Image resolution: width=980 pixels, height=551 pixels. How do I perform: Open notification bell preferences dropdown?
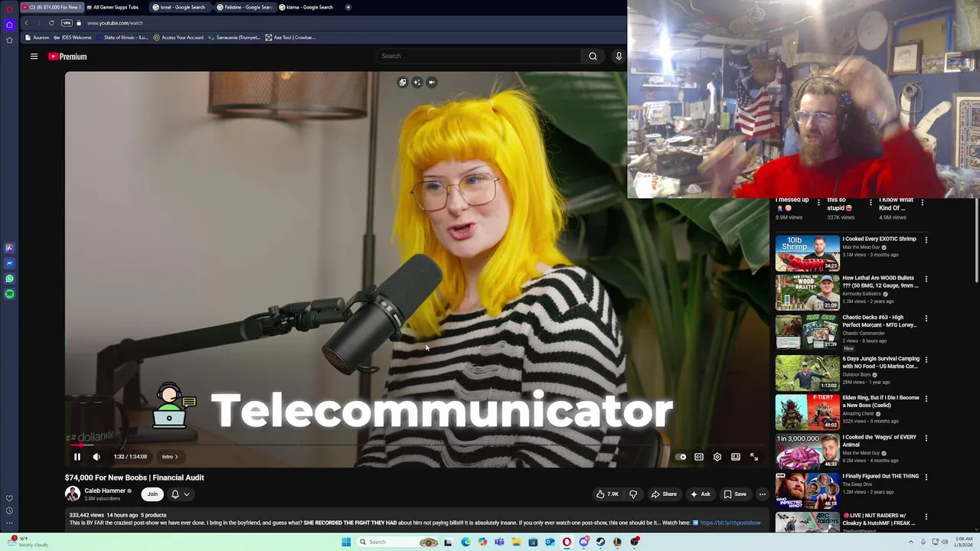point(180,494)
